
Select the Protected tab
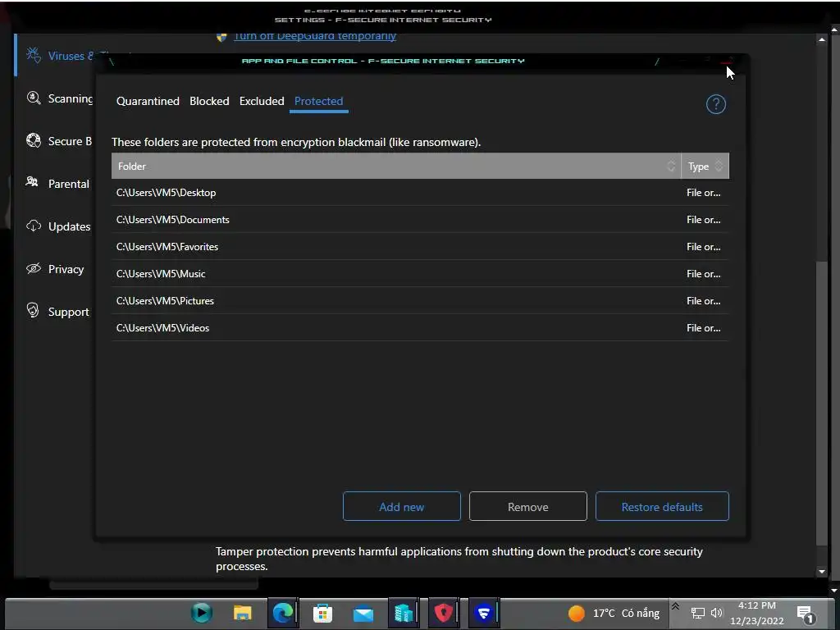pos(319,101)
